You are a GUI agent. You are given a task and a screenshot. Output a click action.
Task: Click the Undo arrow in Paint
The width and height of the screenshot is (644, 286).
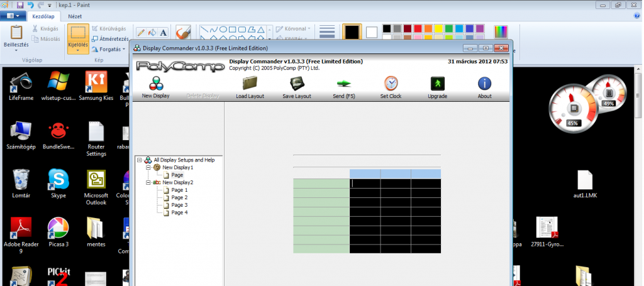point(30,5)
